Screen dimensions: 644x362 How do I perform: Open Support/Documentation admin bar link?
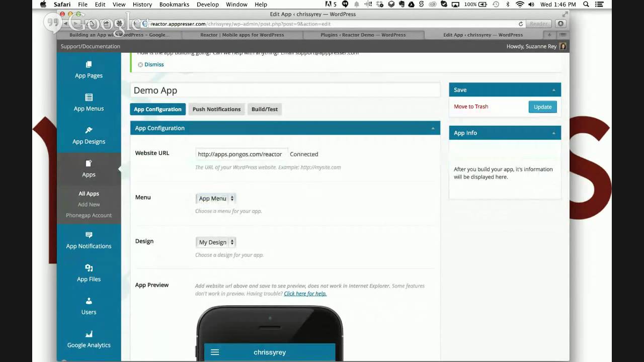91,46
